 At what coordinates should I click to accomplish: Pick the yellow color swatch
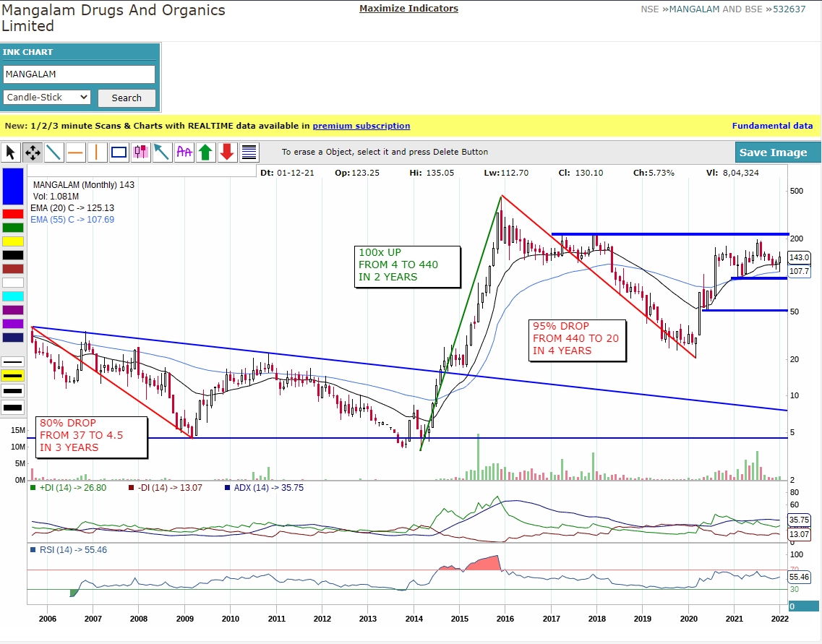pyautogui.click(x=13, y=241)
